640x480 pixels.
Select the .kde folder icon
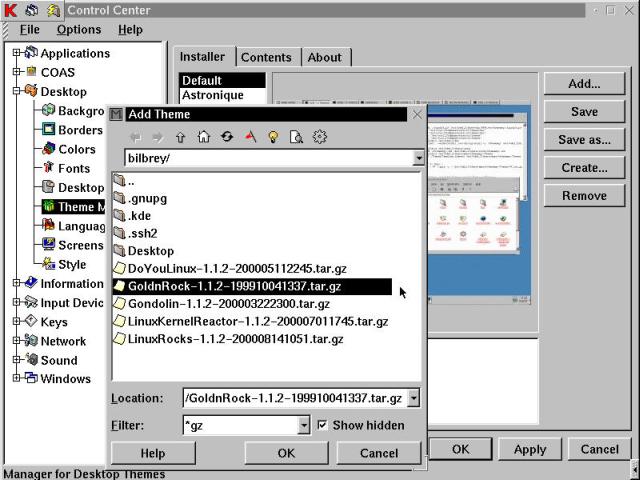pos(119,215)
